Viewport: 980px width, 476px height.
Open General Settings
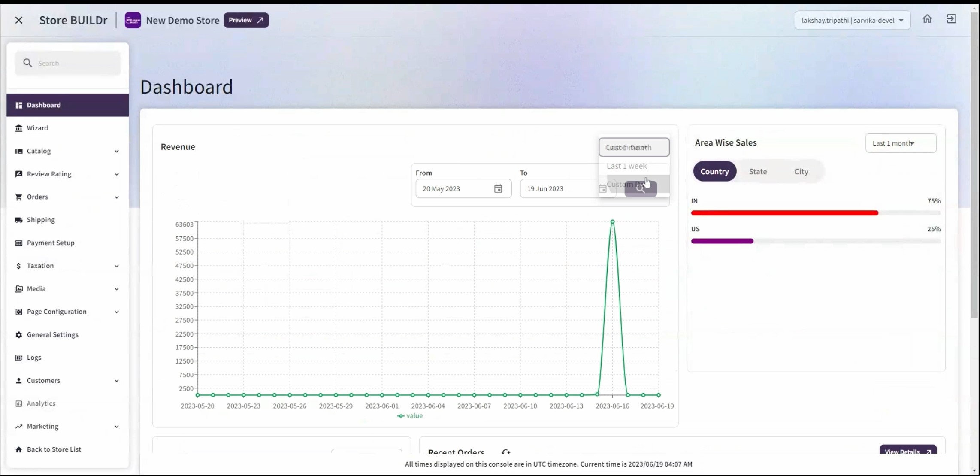52,334
